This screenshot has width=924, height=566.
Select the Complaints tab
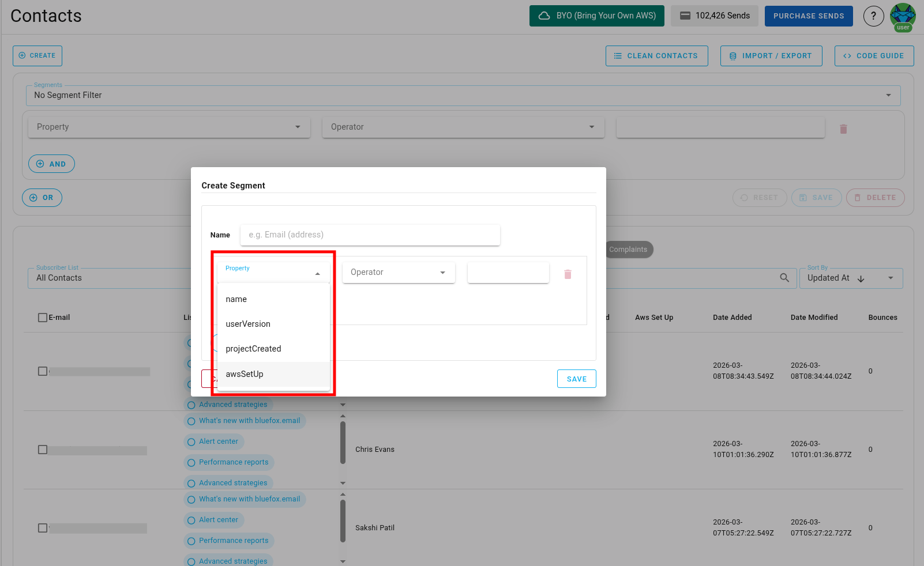pos(628,249)
